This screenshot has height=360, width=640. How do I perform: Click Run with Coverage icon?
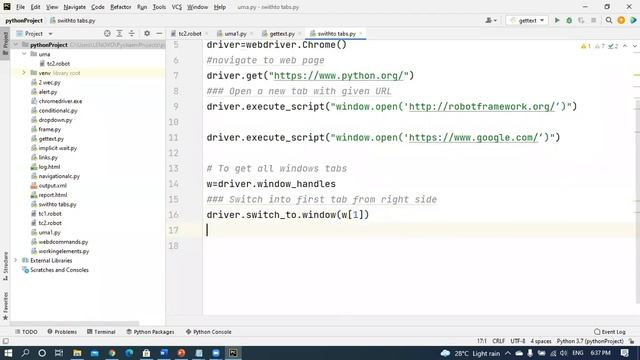(x=581, y=20)
